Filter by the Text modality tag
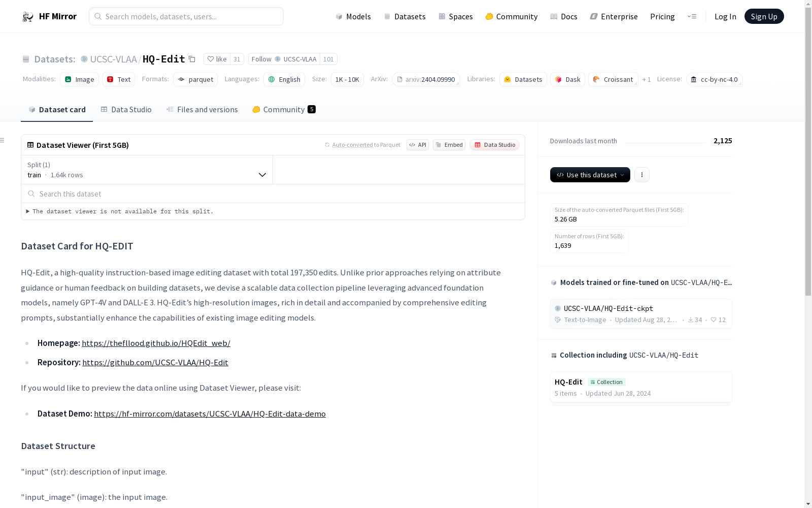812x508 pixels. tap(119, 79)
